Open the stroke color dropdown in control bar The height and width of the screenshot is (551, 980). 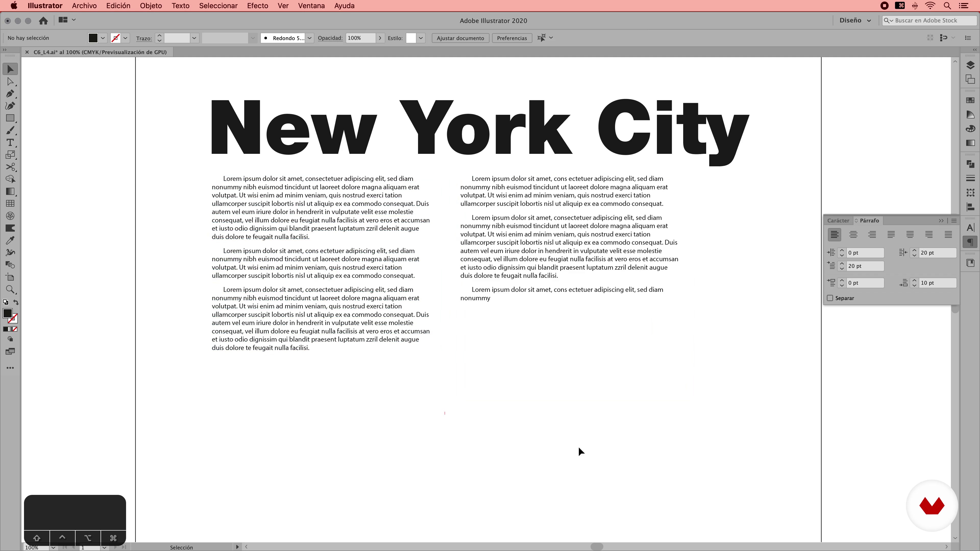125,38
